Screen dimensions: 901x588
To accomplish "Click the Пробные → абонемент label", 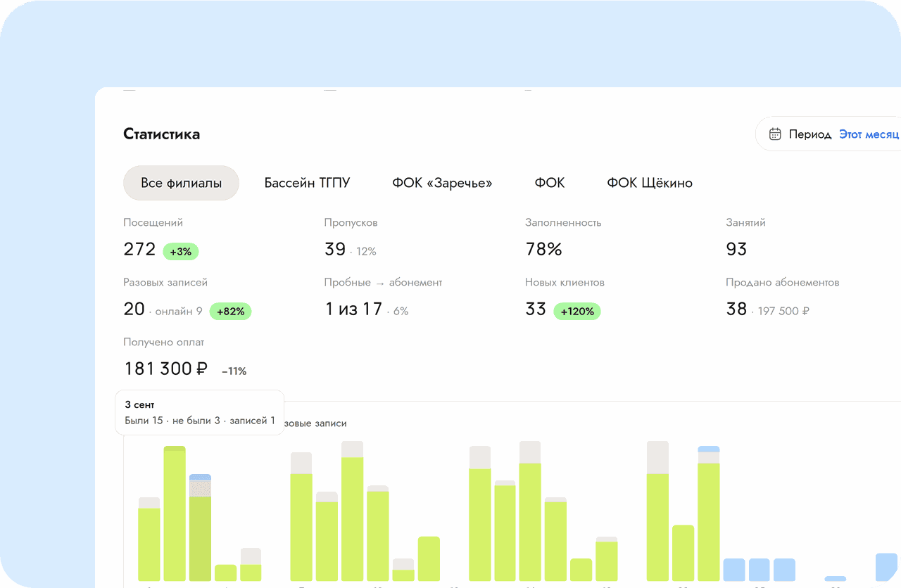I will click(384, 282).
